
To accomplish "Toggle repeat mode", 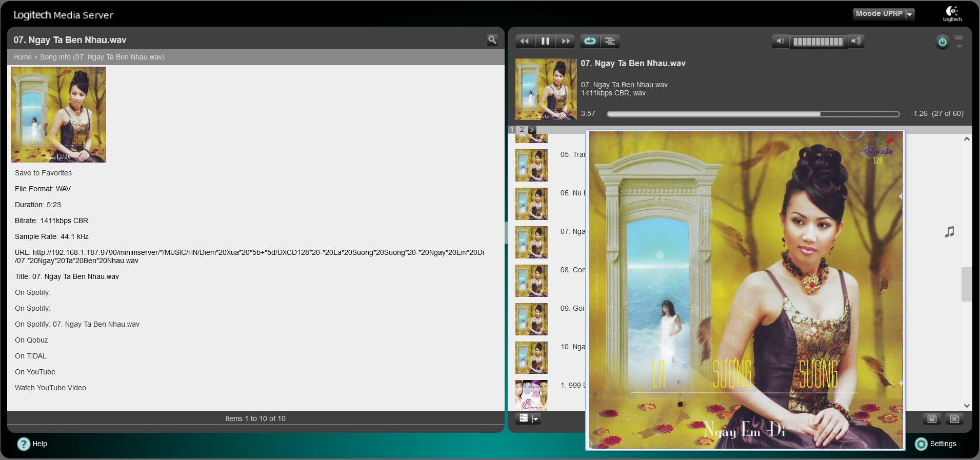I will point(590,41).
